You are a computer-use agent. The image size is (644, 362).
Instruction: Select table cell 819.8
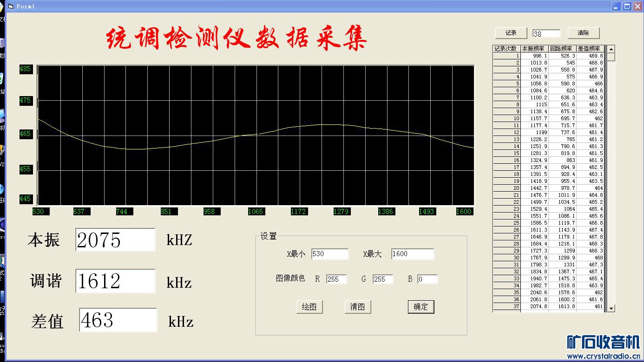[562, 153]
